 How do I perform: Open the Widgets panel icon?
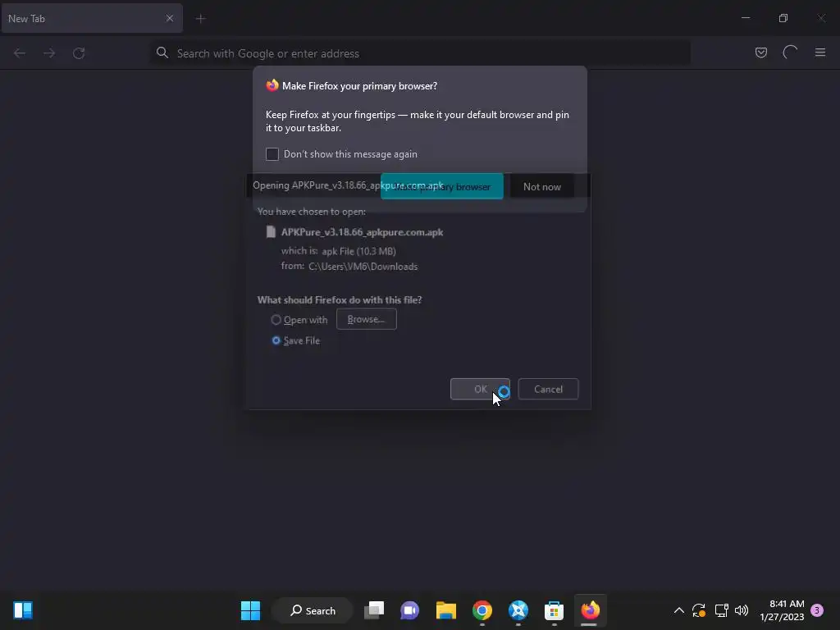pyautogui.click(x=23, y=610)
